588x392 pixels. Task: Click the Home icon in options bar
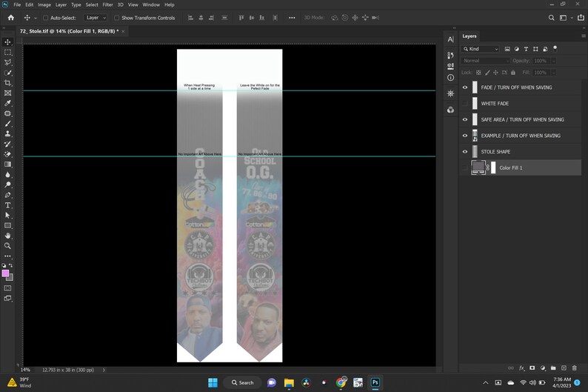11,18
